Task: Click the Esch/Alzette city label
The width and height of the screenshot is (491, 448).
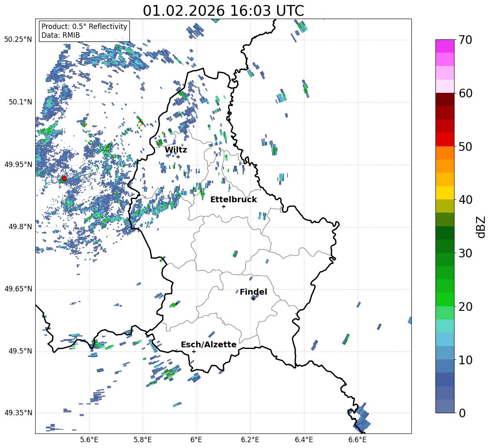Action: 208,344
